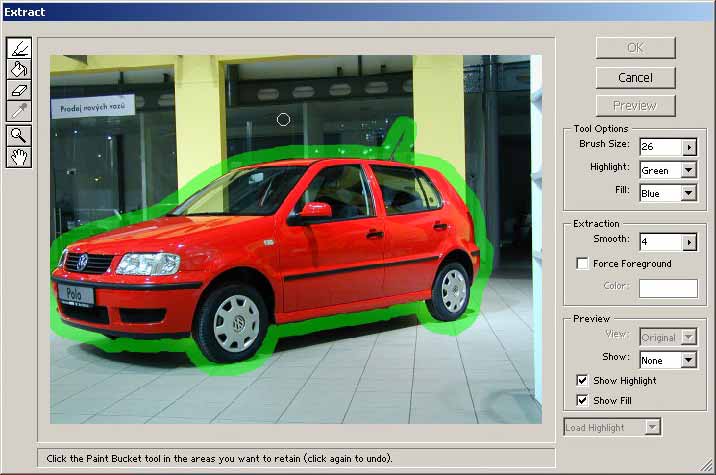Viewport: 716px width, 475px height.
Task: Click into the Smooth value field
Action: click(661, 242)
